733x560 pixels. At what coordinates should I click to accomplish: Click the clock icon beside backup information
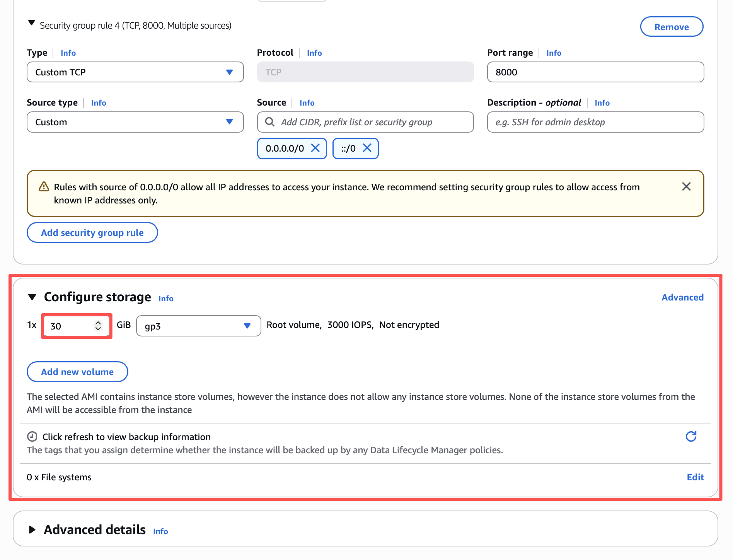point(32,437)
